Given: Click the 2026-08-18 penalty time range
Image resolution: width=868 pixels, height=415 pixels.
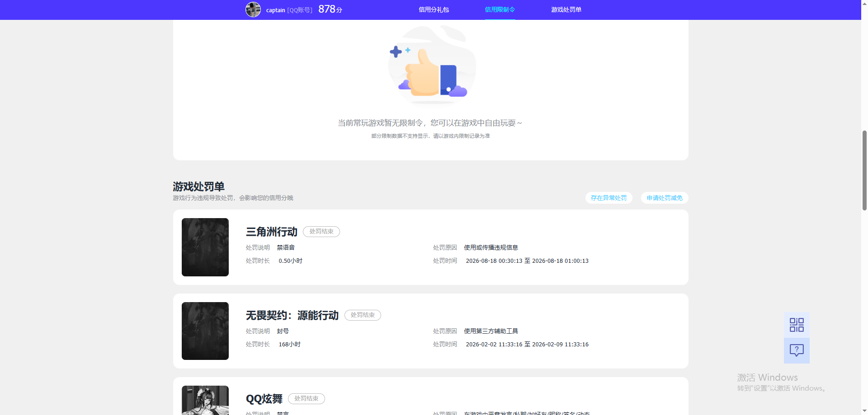Looking at the screenshot, I should pos(527,261).
